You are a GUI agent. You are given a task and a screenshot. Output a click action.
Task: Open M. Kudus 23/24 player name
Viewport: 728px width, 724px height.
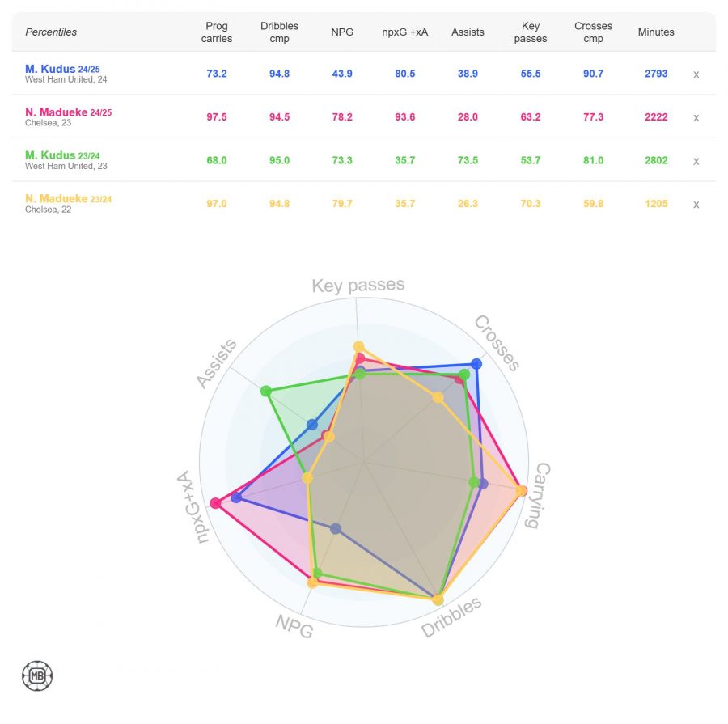pos(50,155)
